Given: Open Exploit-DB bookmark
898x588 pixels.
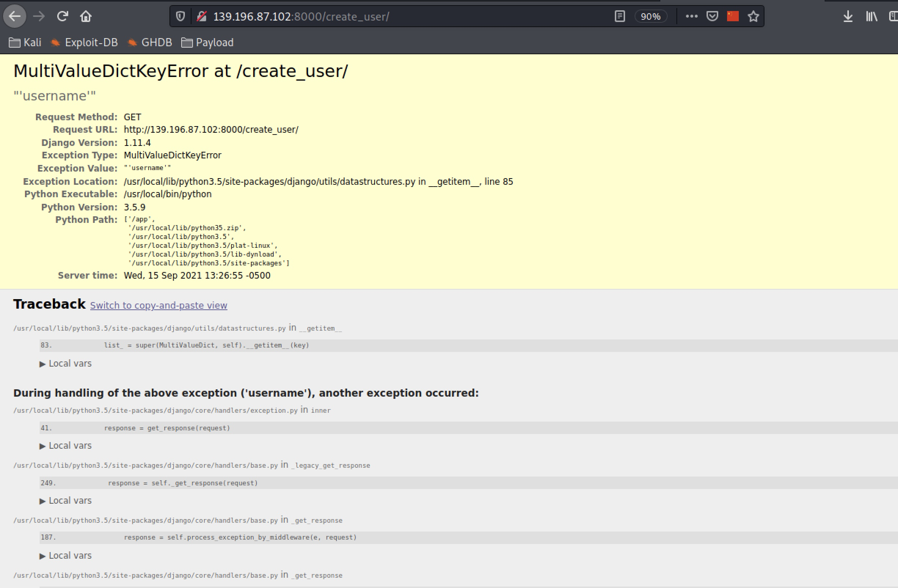Looking at the screenshot, I should tap(85, 42).
